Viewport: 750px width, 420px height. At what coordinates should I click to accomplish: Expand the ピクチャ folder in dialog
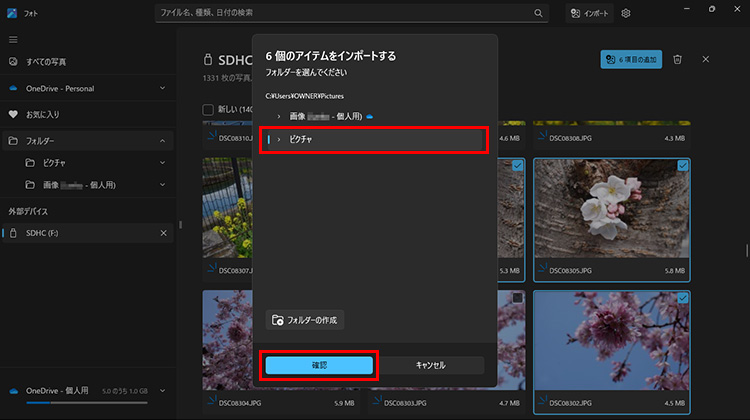[279, 139]
